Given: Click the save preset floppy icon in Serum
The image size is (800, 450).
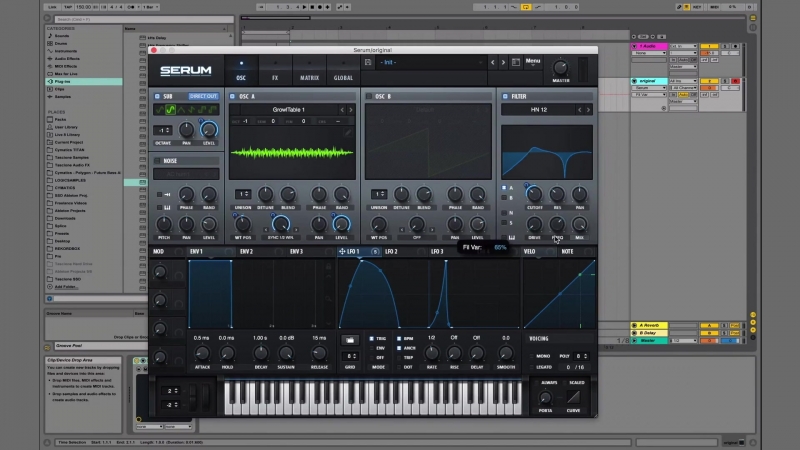Looking at the screenshot, I should [368, 62].
